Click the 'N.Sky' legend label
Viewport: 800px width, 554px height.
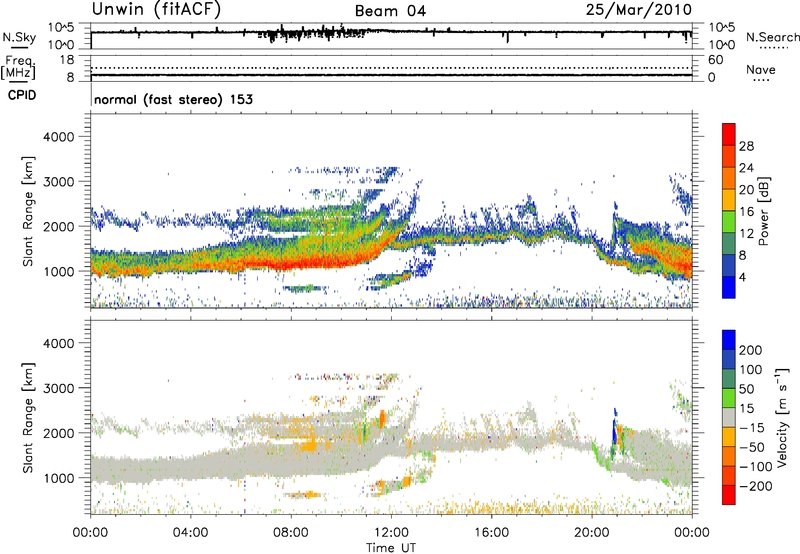tap(19, 37)
